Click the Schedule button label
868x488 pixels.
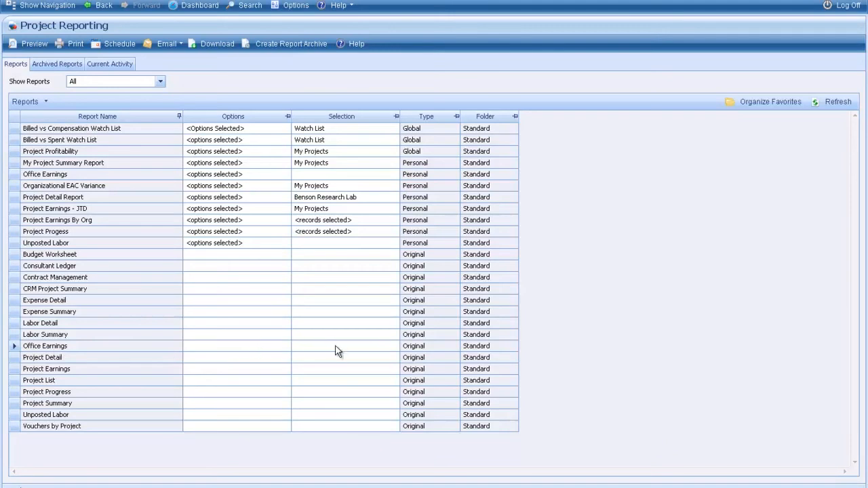[x=120, y=43]
